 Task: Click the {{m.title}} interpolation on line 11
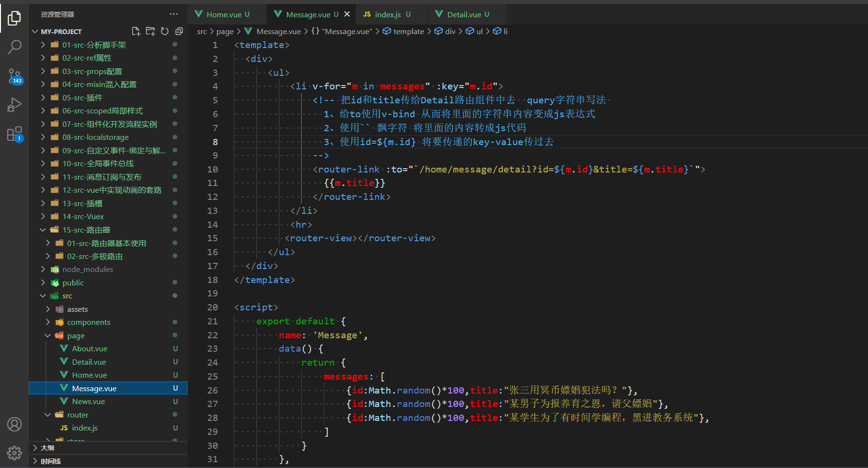tap(354, 183)
